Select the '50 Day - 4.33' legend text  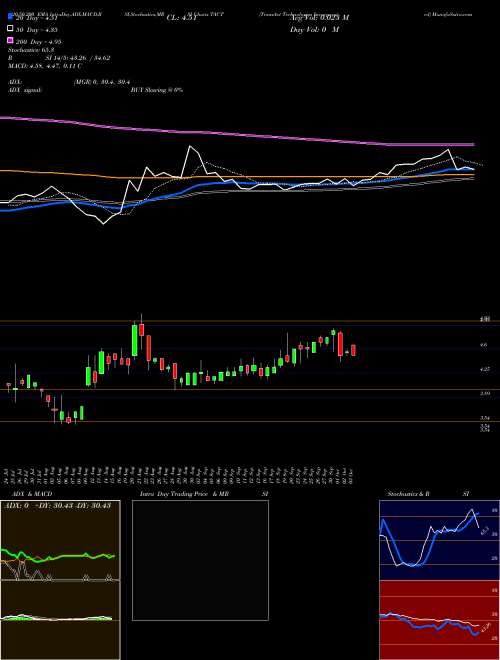(x=36, y=30)
